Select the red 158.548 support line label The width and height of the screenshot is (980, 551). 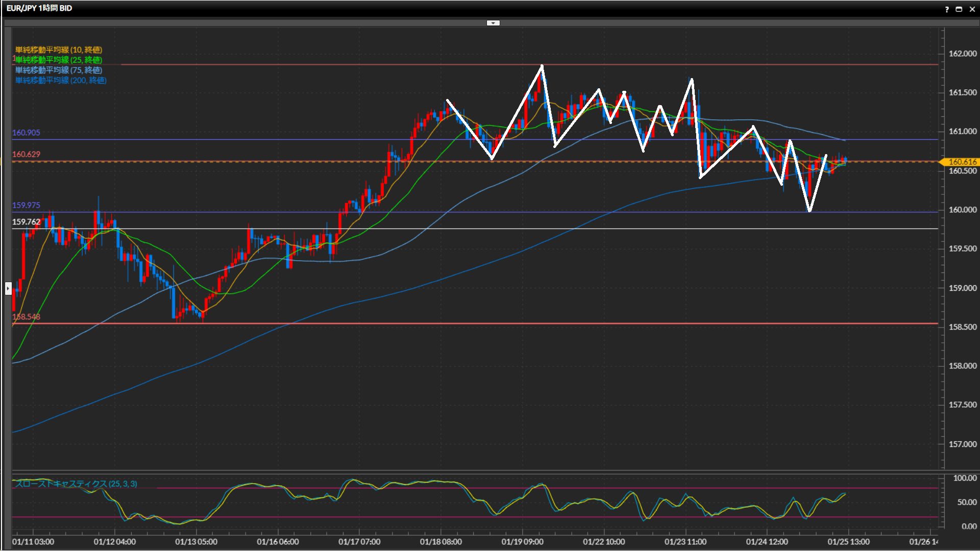(x=26, y=317)
